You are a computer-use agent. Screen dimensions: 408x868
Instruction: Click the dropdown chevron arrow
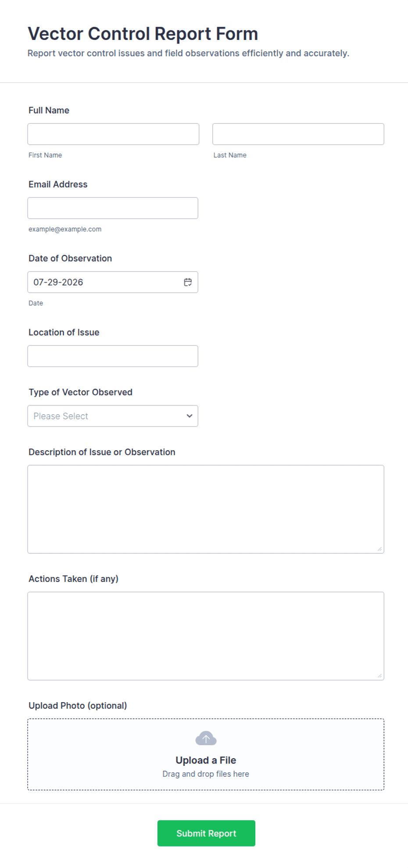(190, 416)
